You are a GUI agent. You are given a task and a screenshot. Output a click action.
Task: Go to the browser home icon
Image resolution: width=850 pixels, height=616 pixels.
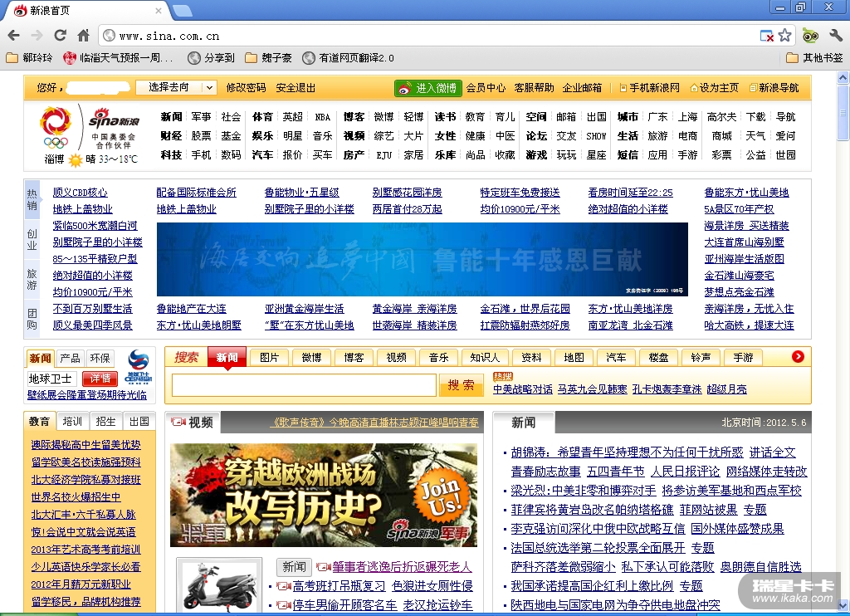(84, 36)
